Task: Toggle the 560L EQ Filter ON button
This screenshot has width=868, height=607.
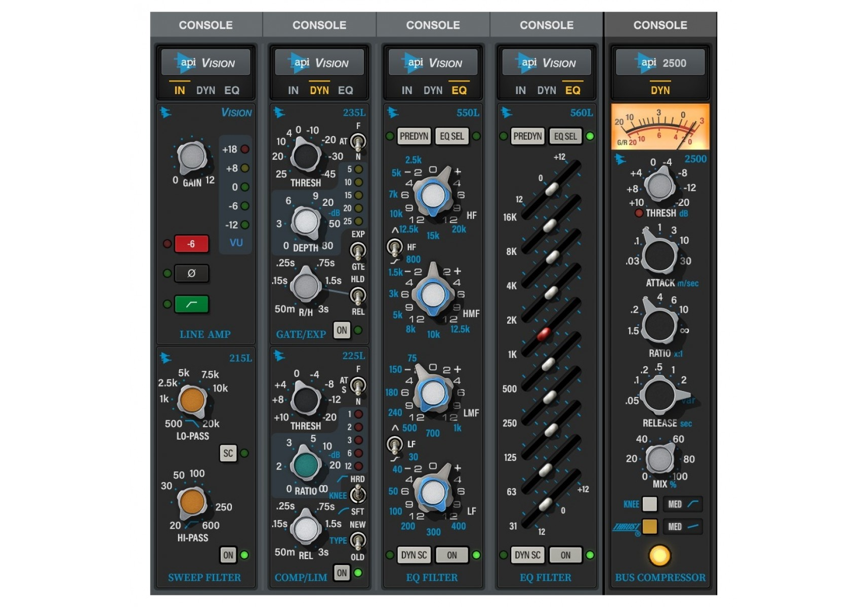Action: [x=565, y=555]
